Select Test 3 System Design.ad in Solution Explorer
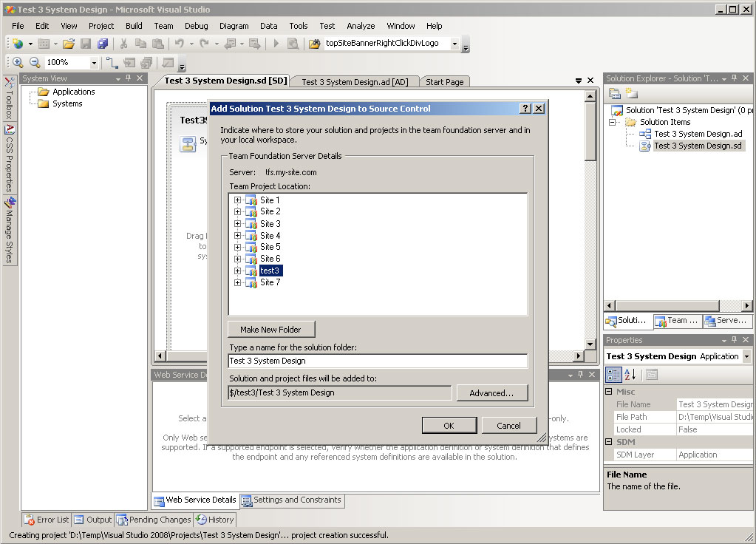756x544 pixels. 698,134
